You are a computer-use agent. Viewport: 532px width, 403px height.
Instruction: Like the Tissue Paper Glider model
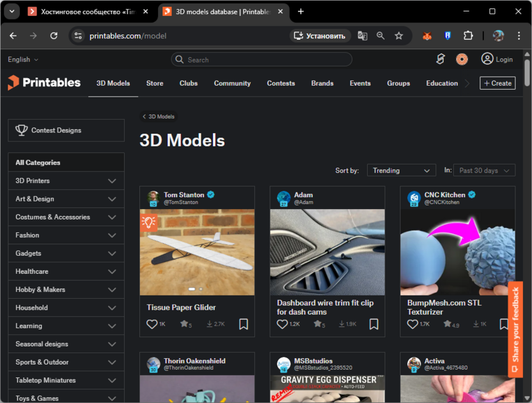coord(152,324)
